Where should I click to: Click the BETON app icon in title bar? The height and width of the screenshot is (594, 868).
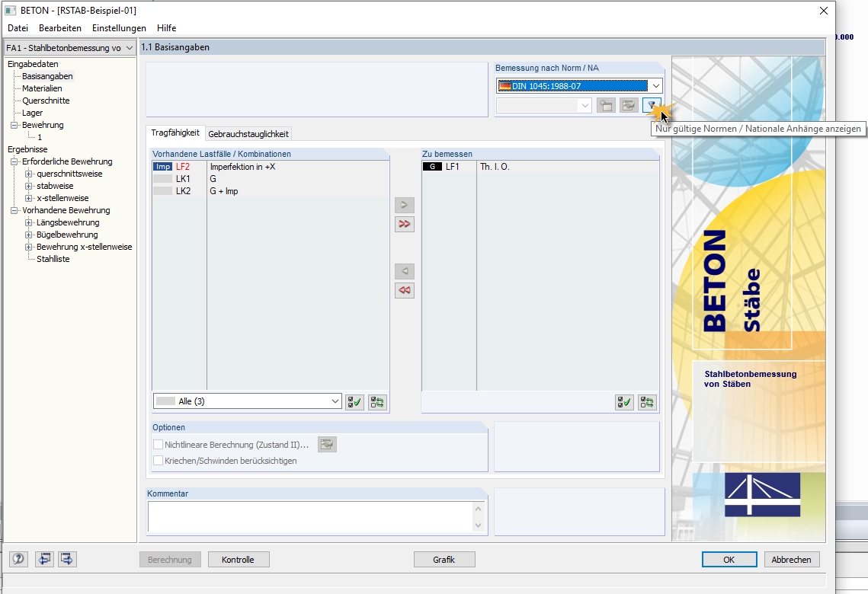point(11,11)
